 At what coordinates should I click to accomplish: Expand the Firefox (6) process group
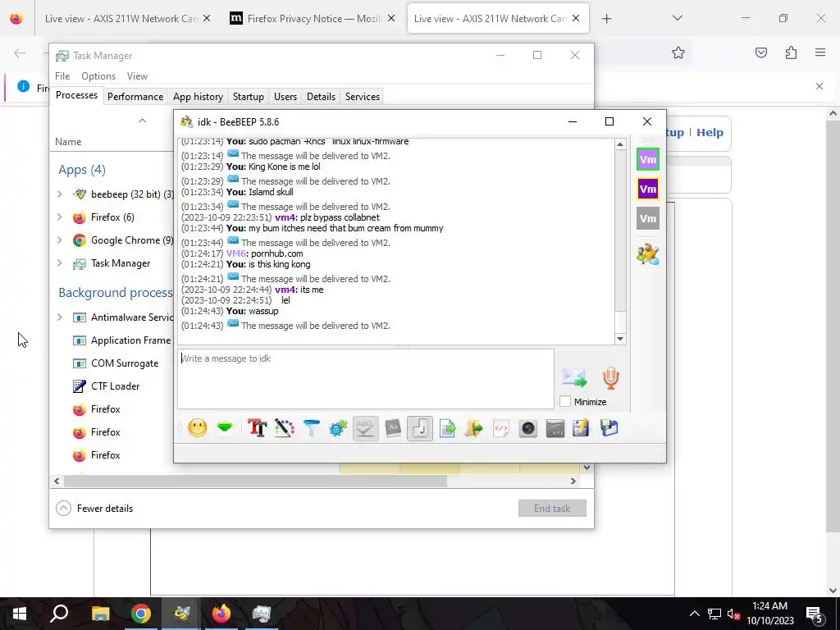tap(59, 217)
